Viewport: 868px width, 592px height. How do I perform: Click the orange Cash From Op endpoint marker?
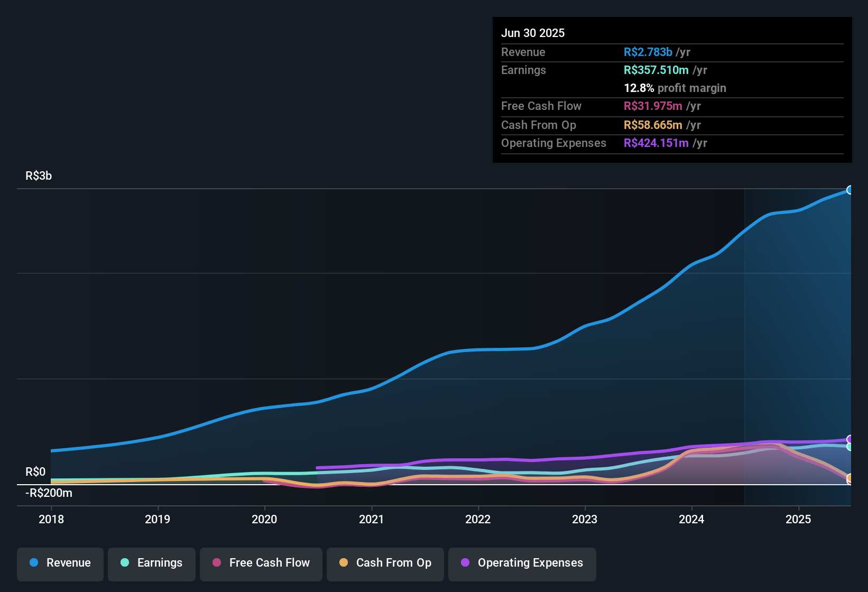[850, 478]
